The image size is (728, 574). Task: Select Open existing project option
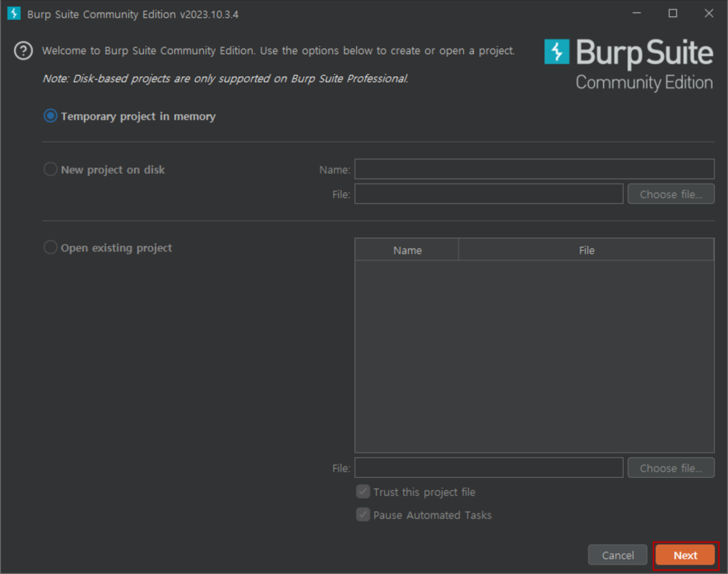pyautogui.click(x=51, y=247)
